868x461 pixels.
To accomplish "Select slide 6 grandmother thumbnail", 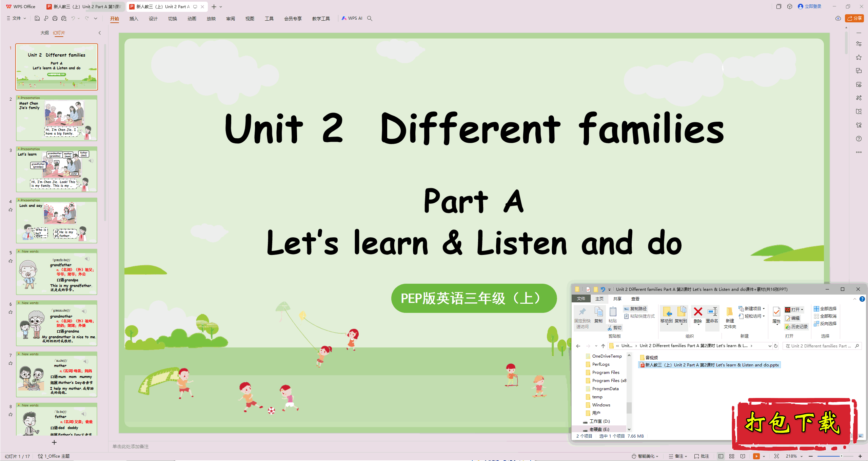I will (x=57, y=323).
